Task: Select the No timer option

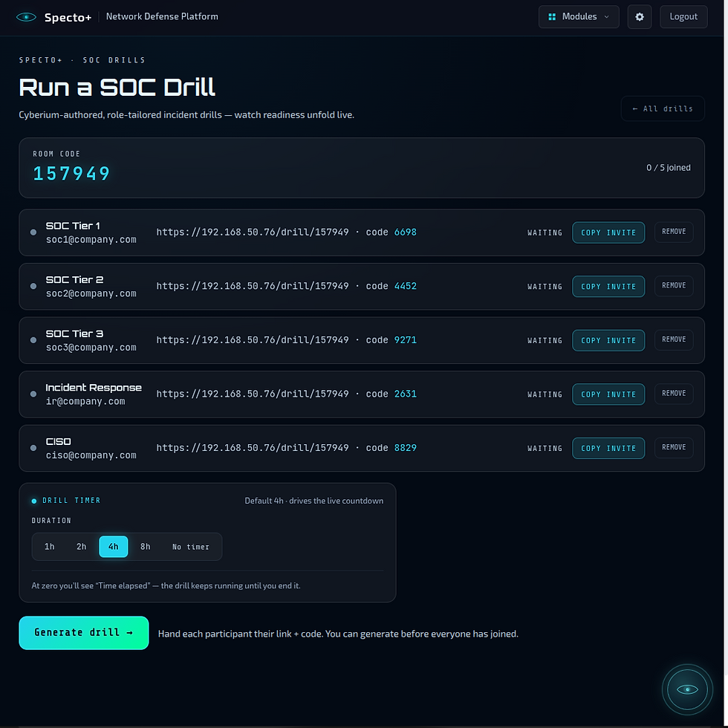Action: coord(191,547)
